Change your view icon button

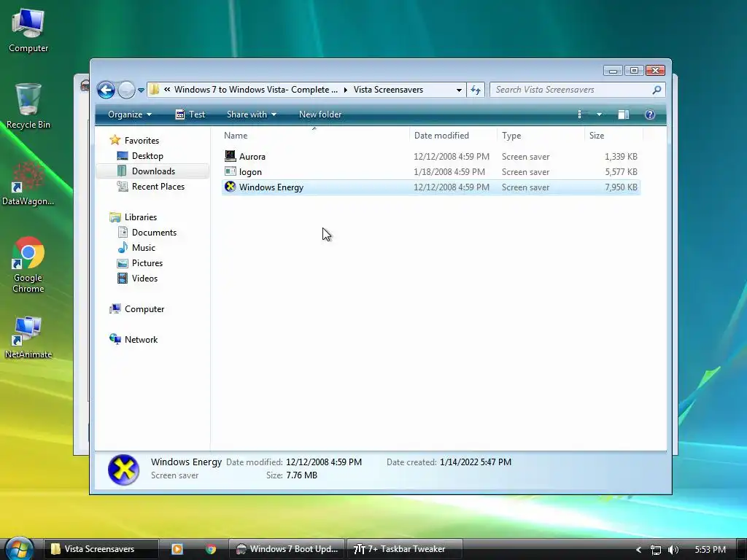(581, 114)
